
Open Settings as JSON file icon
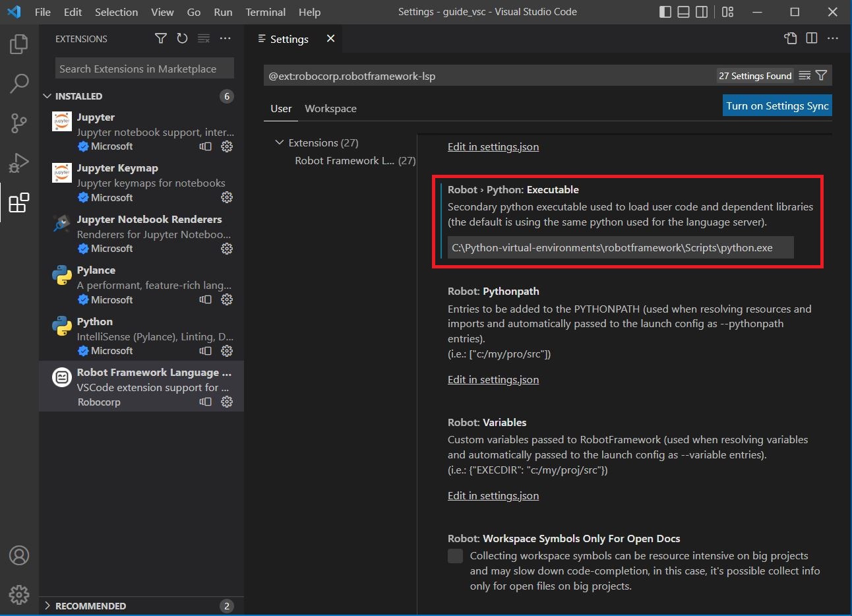pos(791,38)
